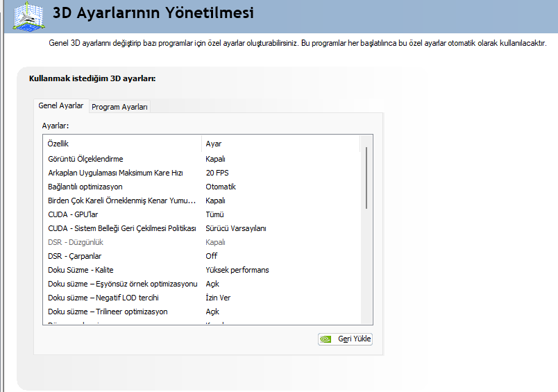
Task: Select Doku süzme – Negatif LOD tercihi
Action: coord(201,298)
